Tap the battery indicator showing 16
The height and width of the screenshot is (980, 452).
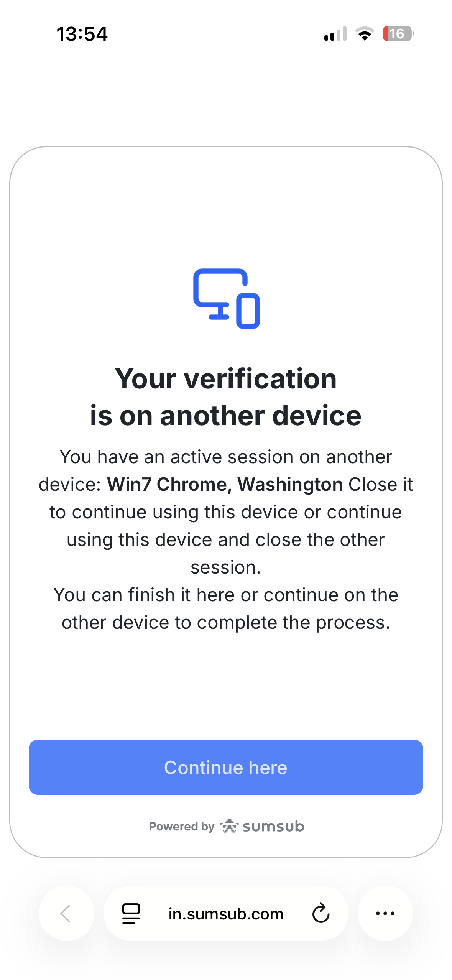click(398, 34)
